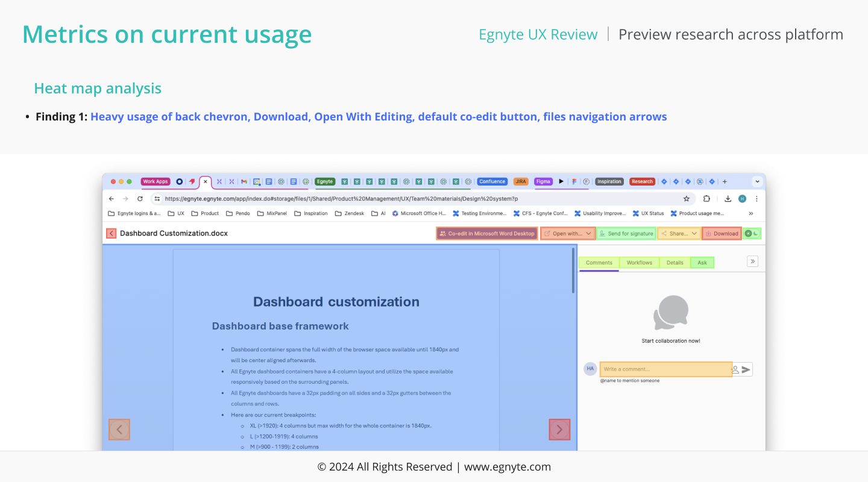Toggle the Inspiration tab group label
The height and width of the screenshot is (482, 868).
(x=609, y=181)
